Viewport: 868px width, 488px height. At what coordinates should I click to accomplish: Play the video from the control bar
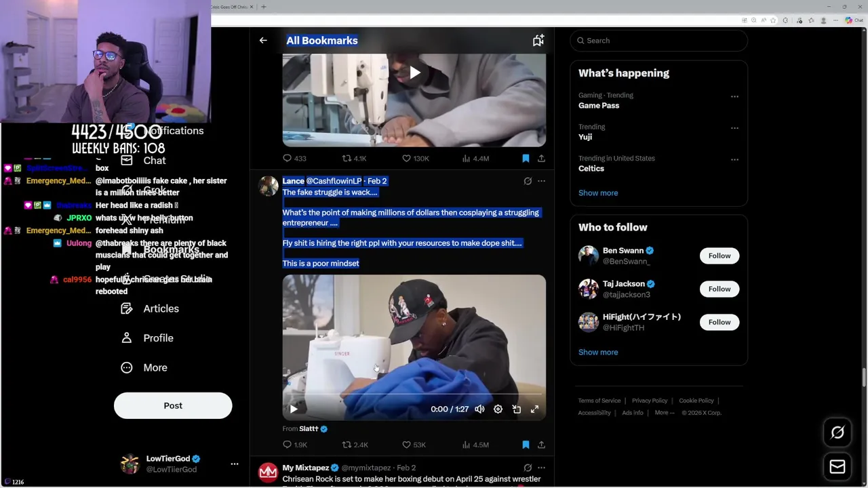pyautogui.click(x=294, y=409)
